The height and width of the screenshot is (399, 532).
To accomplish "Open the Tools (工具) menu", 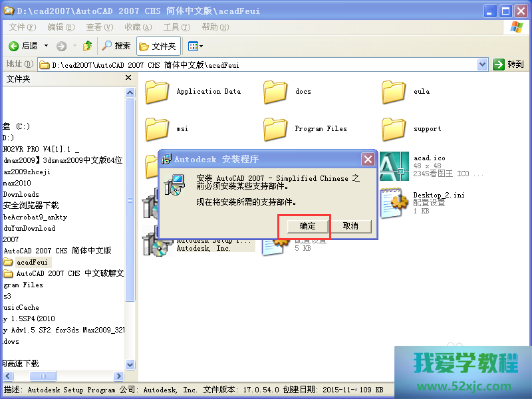I will click(x=176, y=27).
